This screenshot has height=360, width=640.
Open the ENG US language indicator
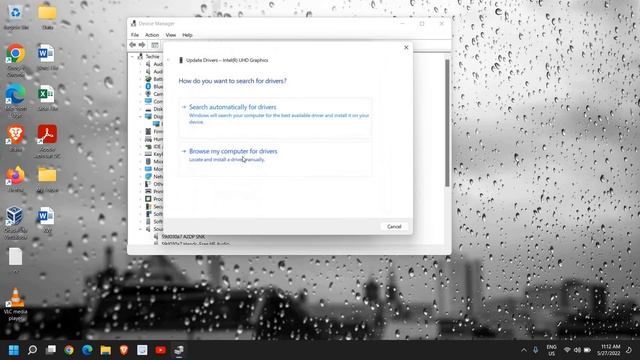point(551,350)
